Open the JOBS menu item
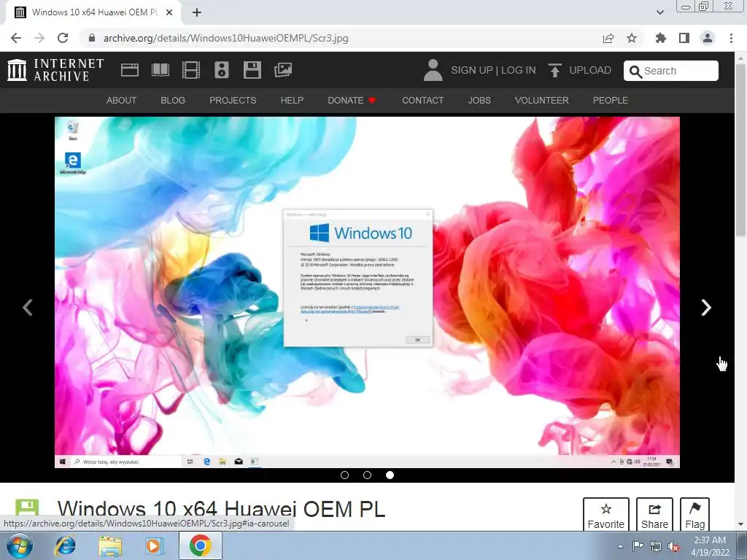The image size is (747, 560). (x=479, y=101)
